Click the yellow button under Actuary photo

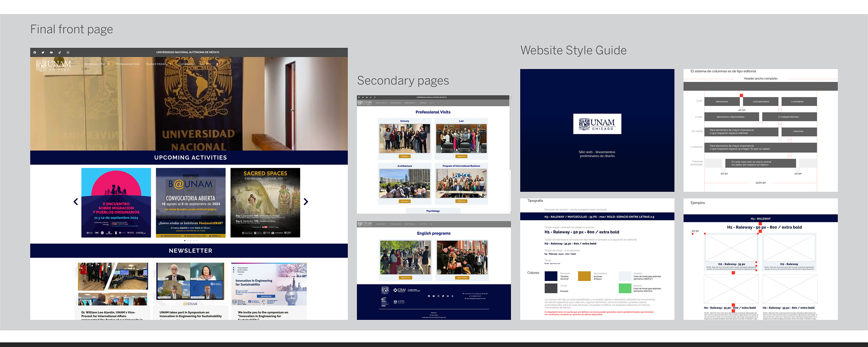(x=404, y=156)
